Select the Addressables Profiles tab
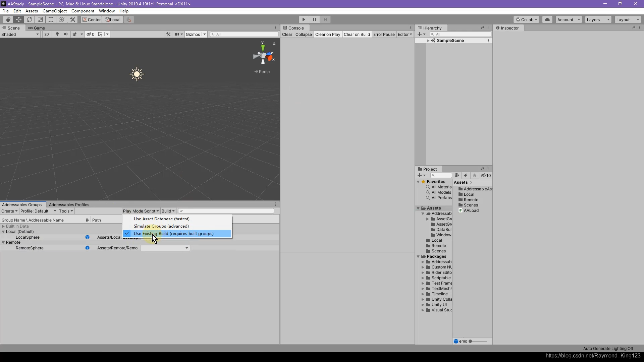 tap(69, 204)
